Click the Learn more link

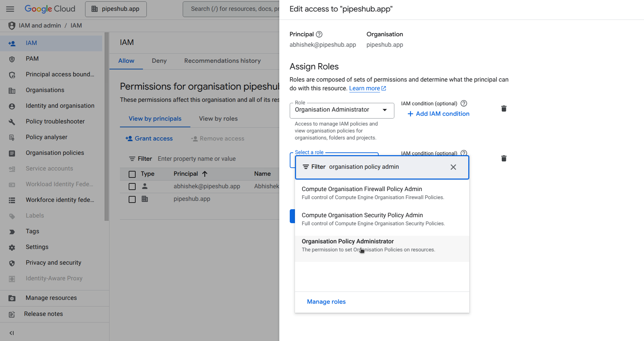pos(365,88)
